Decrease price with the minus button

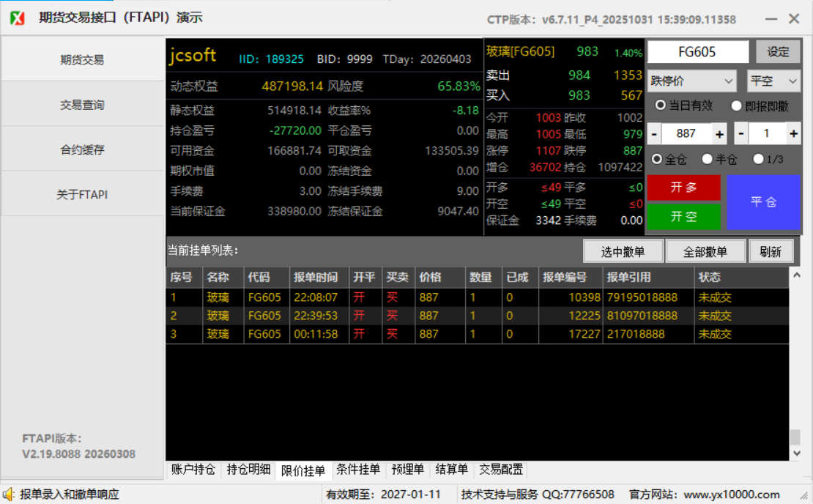pyautogui.click(x=654, y=134)
